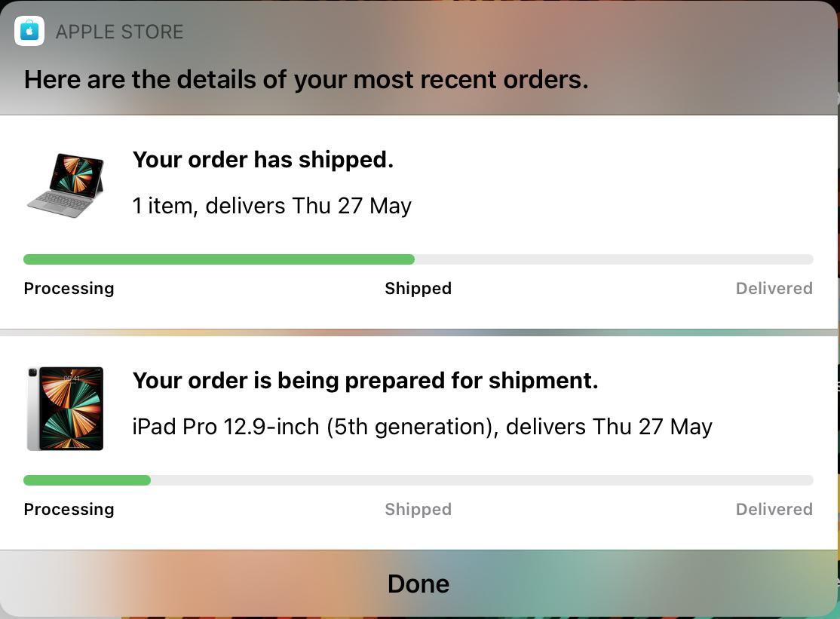Click gray unfilled part of shipped order's progress bar

point(614,259)
